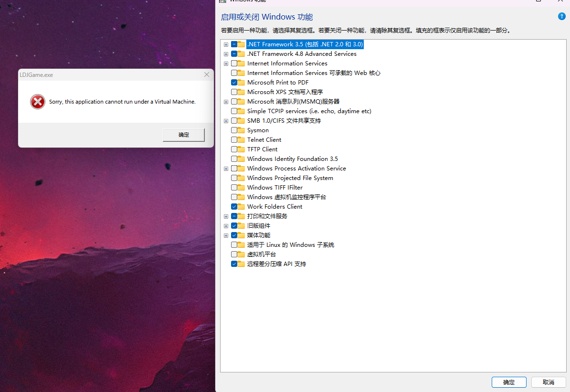
Task: Toggle .NET Framework 4.8 Advanced Services checkbox
Action: (x=234, y=54)
